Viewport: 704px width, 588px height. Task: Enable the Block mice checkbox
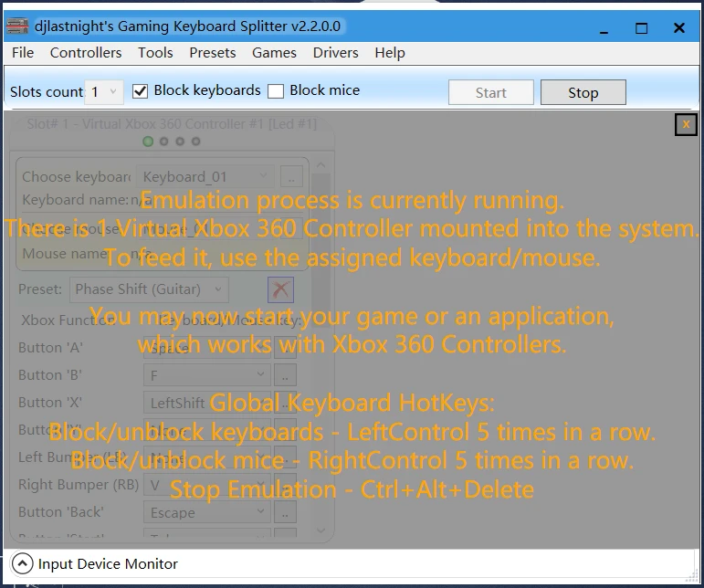pyautogui.click(x=275, y=91)
